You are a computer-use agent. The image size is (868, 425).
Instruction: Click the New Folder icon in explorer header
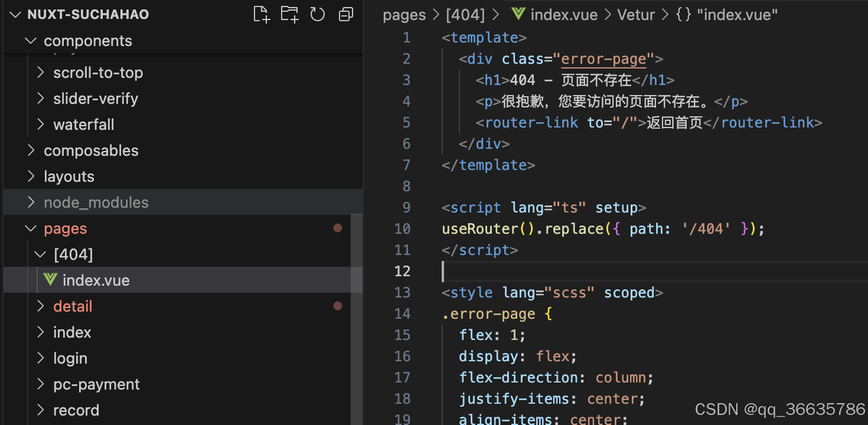(x=289, y=14)
